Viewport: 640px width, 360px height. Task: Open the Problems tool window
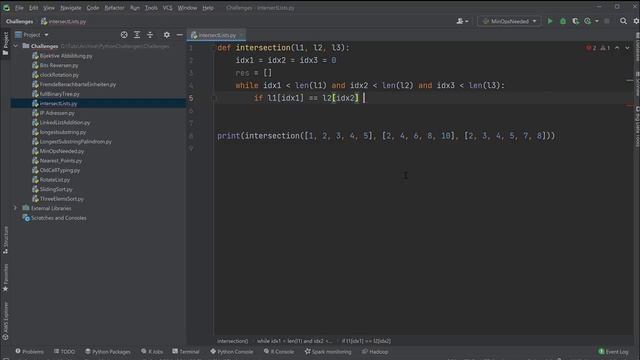[29, 351]
